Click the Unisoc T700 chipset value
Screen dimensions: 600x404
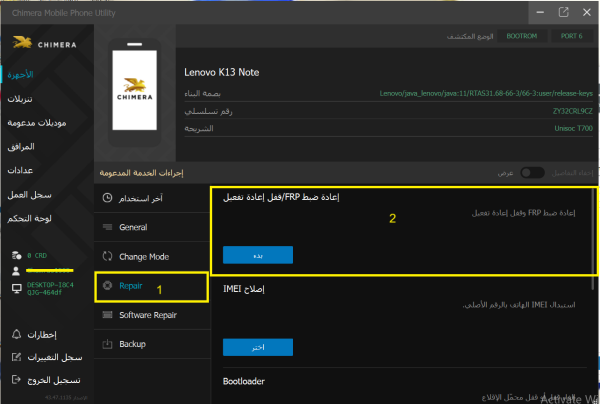(573, 128)
